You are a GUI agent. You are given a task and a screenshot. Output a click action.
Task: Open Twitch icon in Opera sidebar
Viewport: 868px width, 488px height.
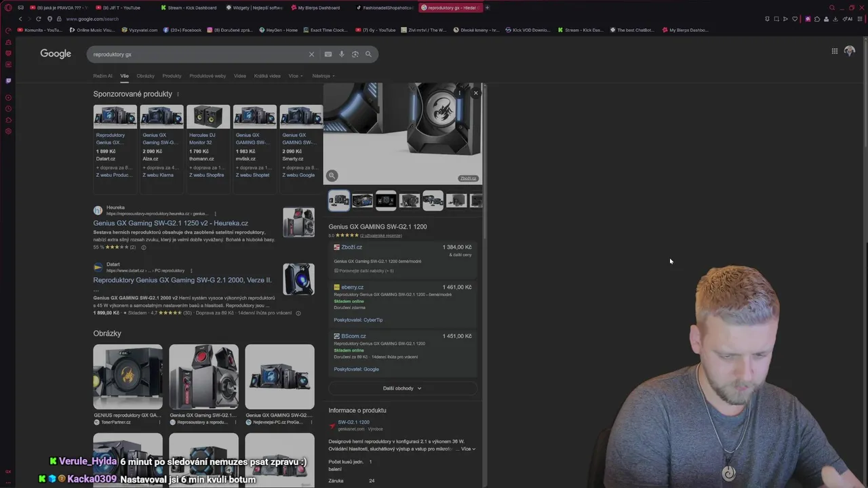pyautogui.click(x=8, y=81)
